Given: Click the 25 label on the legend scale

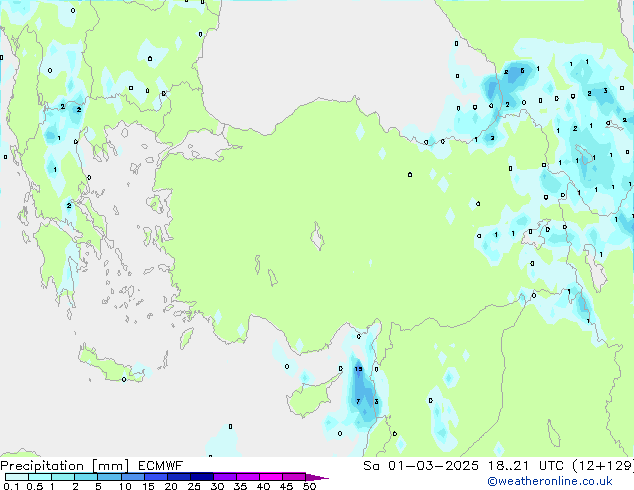Looking at the screenshot, I should [x=194, y=486].
